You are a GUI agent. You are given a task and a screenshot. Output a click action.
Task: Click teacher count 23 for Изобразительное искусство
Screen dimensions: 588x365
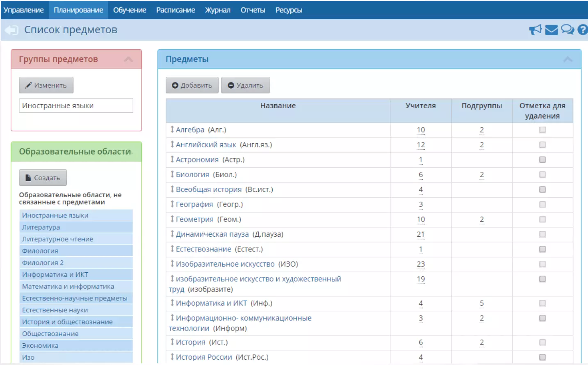click(421, 264)
